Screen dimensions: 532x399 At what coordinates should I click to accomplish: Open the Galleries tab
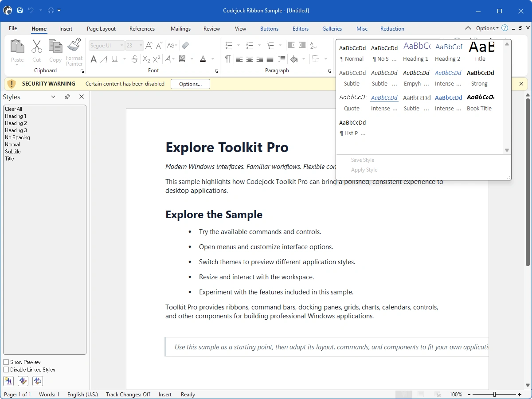pos(332,28)
